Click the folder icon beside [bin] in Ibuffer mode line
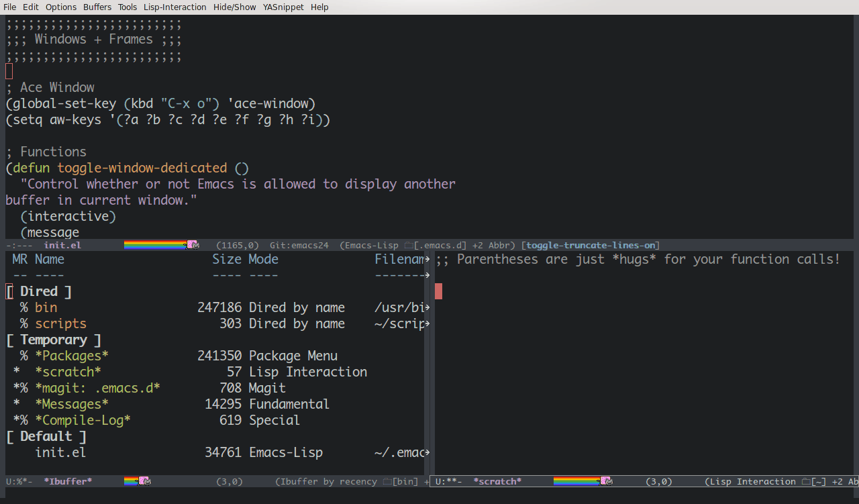 [386, 481]
